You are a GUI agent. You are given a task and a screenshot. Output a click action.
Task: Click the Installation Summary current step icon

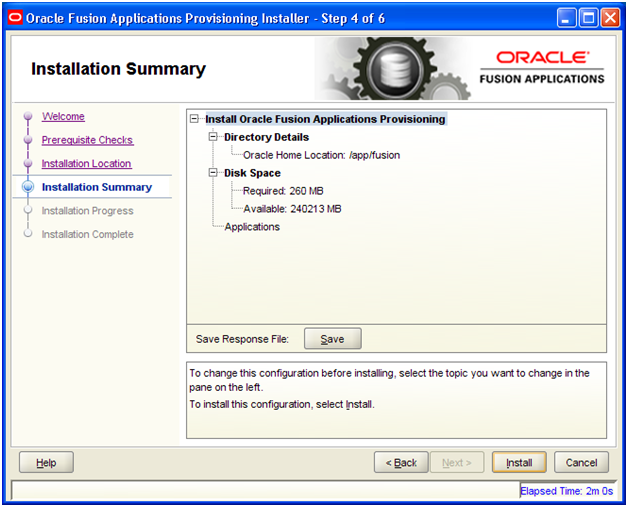click(28, 187)
